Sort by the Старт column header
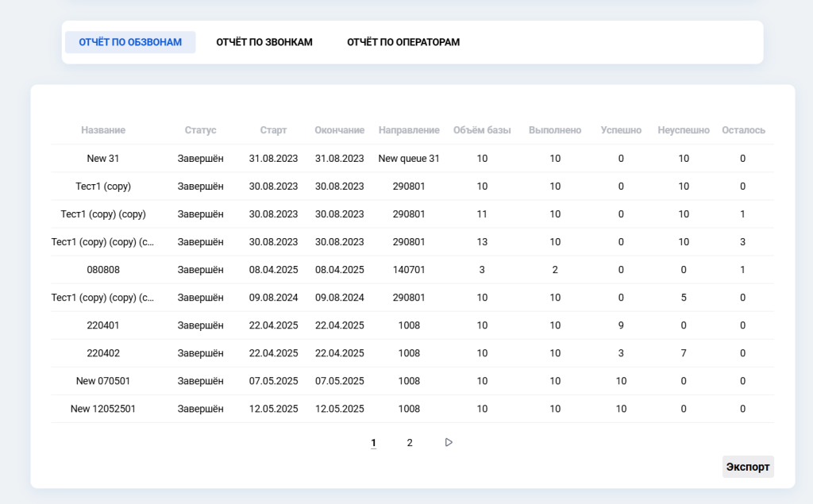Image resolution: width=813 pixels, height=504 pixels. pos(274,130)
